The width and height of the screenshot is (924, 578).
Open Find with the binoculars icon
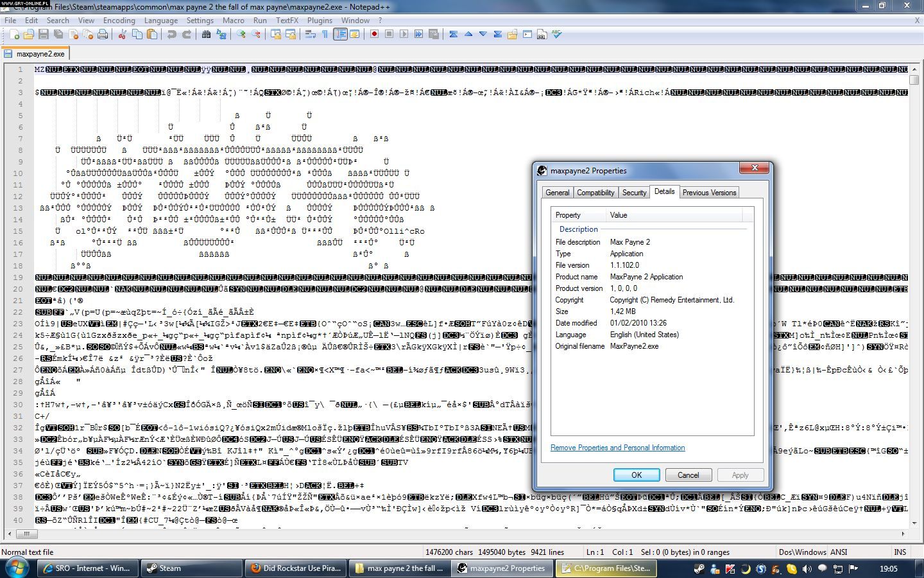tap(206, 35)
